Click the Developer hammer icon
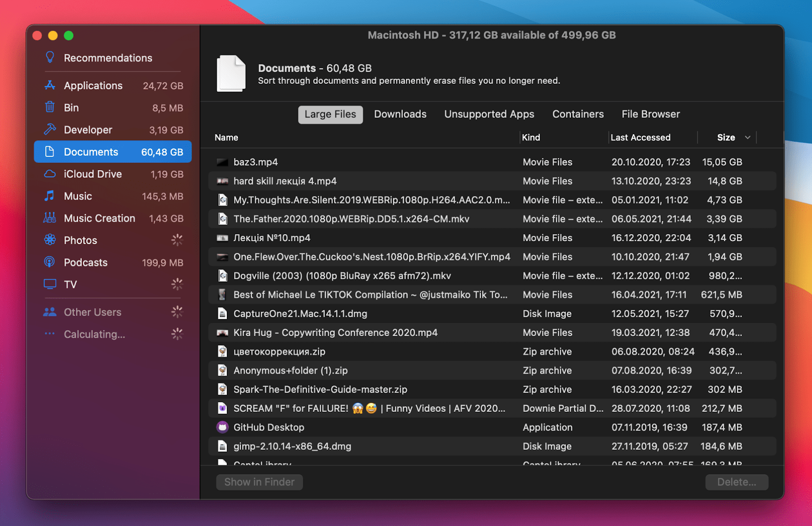The width and height of the screenshot is (812, 526). (50, 129)
